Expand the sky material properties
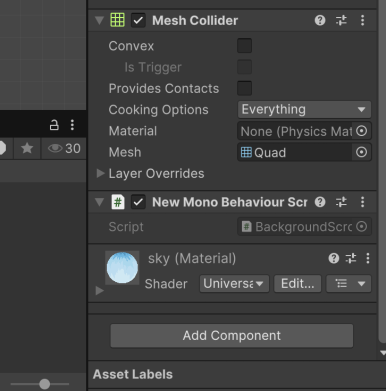This screenshot has width=386, height=391. tap(99, 290)
